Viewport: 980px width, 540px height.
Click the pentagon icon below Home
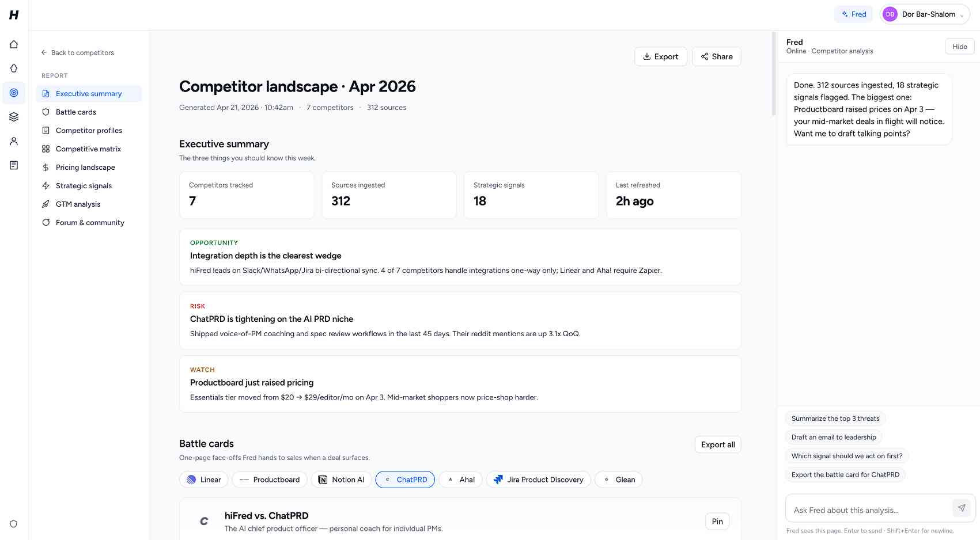pyautogui.click(x=14, y=69)
